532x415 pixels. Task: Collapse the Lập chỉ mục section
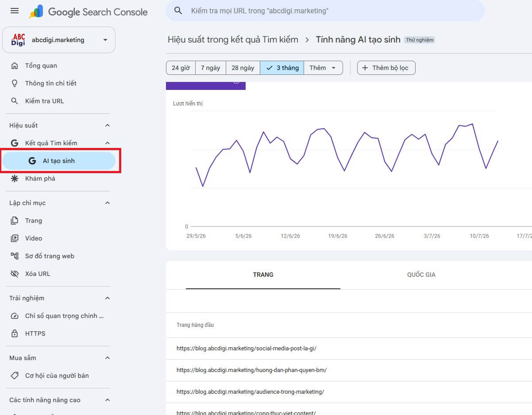[x=107, y=203]
